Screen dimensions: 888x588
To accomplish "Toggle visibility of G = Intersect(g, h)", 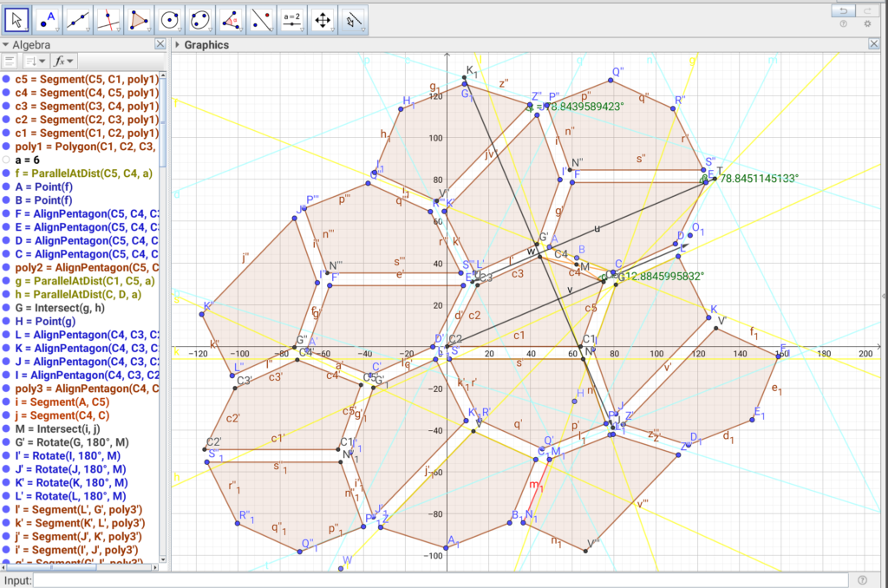I will [7, 308].
